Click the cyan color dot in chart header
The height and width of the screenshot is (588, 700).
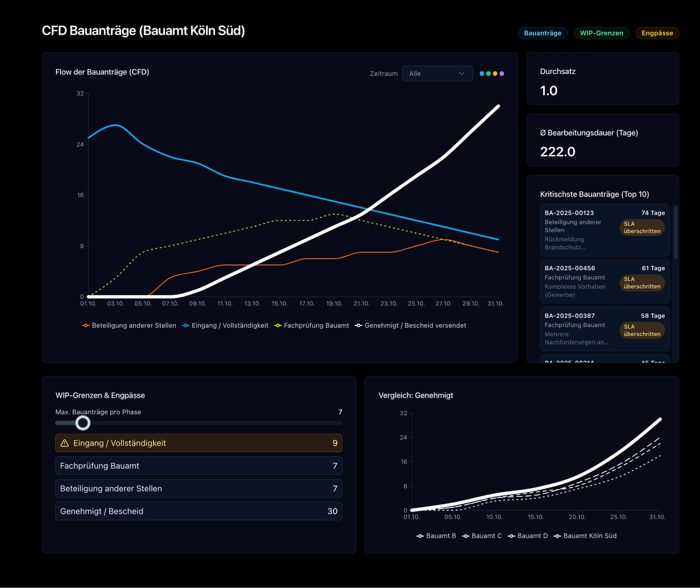[x=482, y=74]
